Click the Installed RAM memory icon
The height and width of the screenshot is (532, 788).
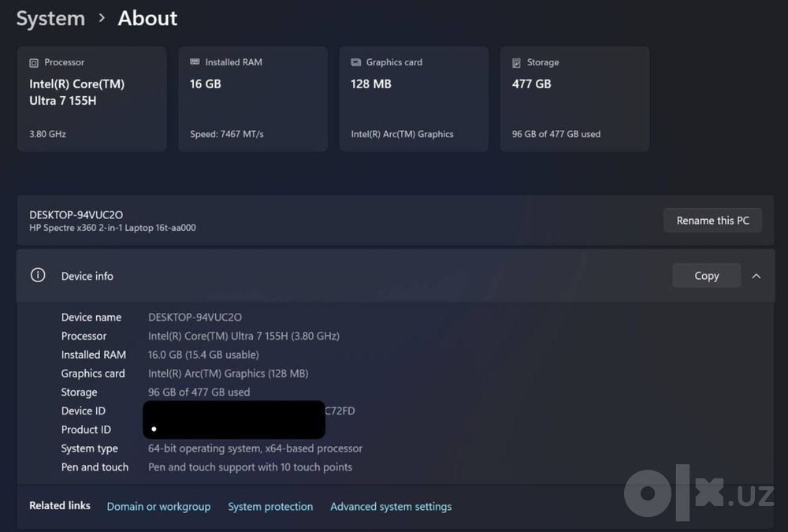coord(195,61)
